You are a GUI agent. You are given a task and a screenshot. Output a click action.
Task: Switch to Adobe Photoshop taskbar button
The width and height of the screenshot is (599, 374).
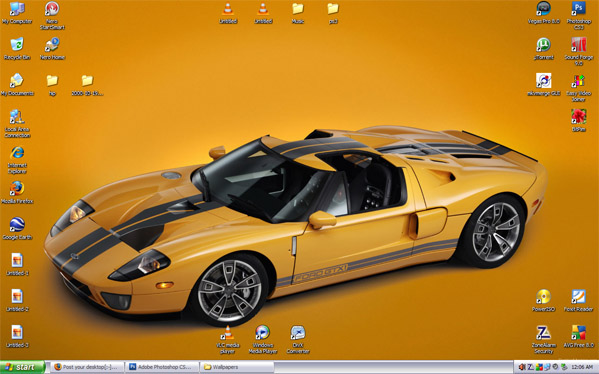tap(162, 367)
